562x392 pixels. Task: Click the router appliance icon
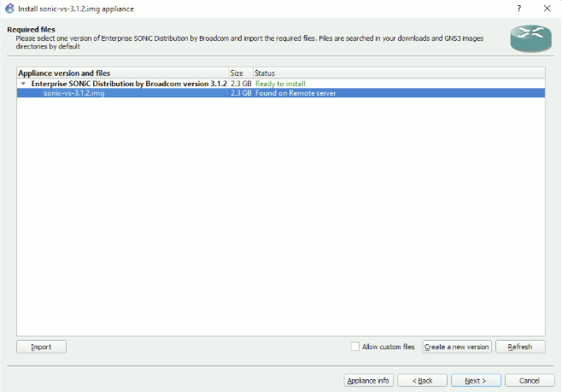pos(530,38)
